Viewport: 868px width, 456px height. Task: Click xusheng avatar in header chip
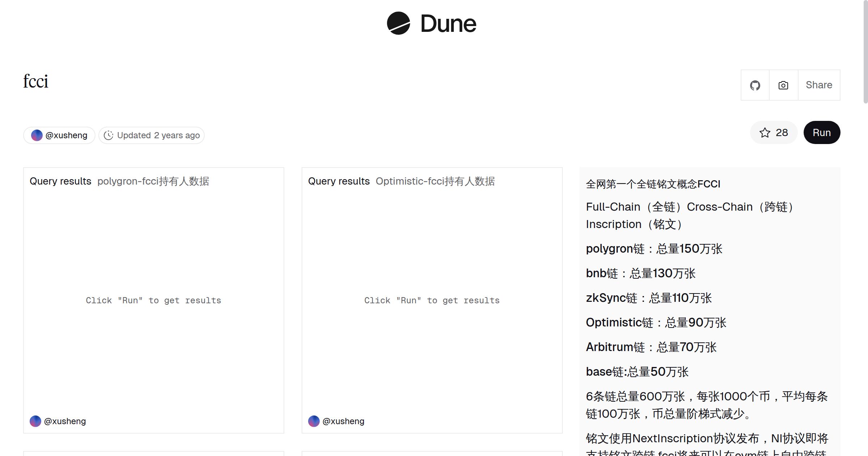(x=37, y=135)
